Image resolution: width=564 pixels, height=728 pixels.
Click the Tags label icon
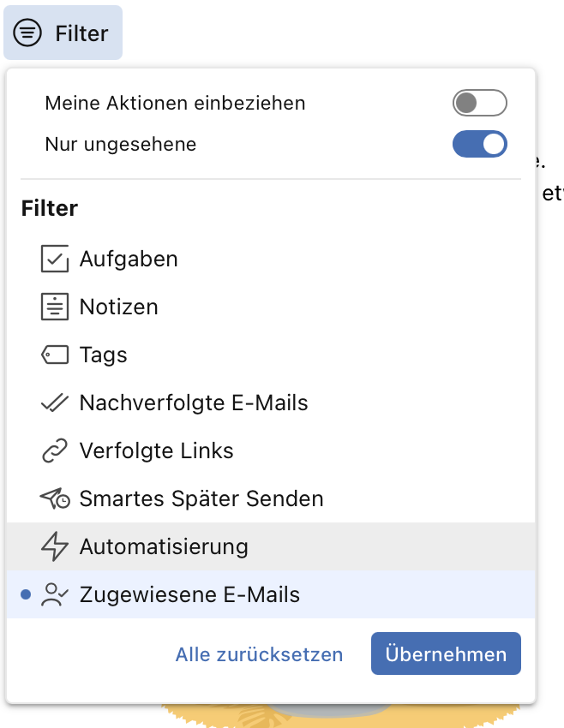(55, 355)
